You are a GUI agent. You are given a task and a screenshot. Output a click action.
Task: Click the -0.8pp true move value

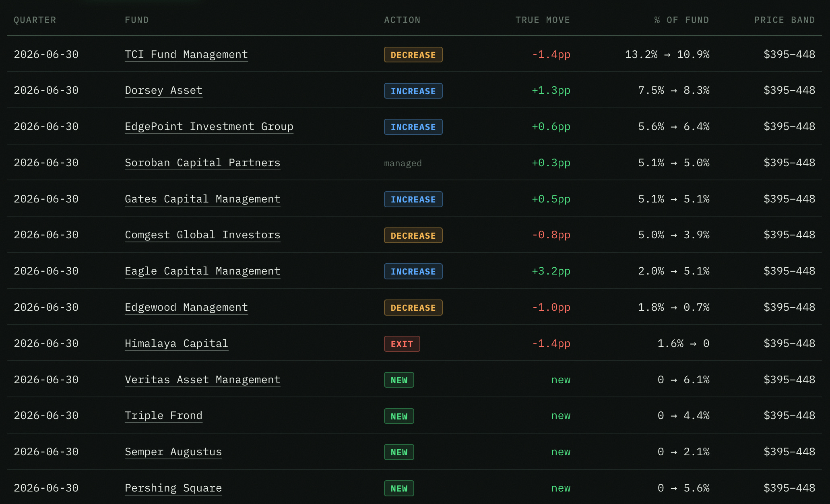click(x=551, y=235)
